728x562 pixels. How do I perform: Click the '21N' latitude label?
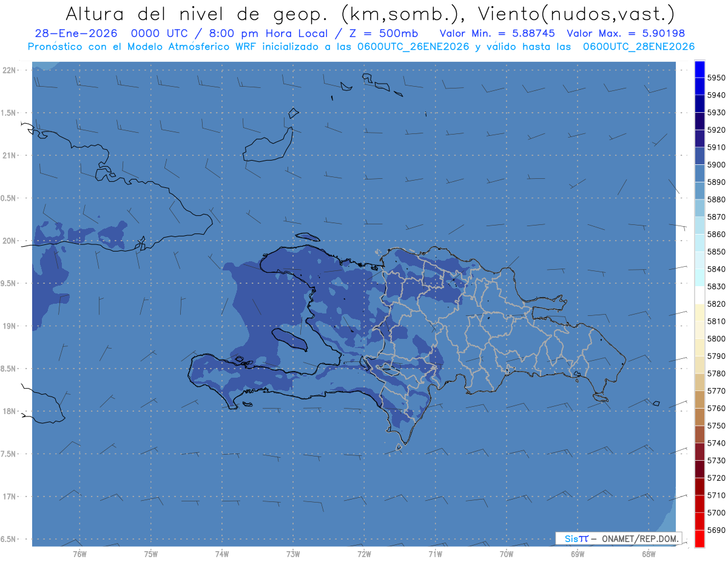click(x=8, y=156)
